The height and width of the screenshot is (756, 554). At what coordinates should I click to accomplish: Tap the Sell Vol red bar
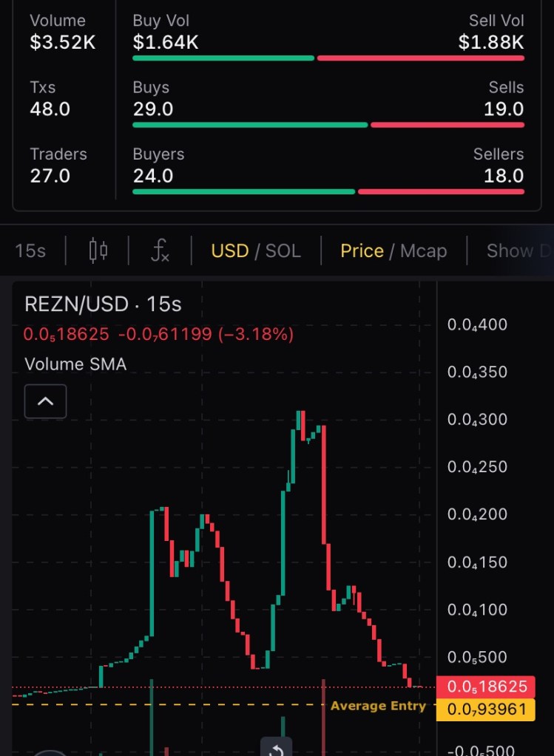pyautogui.click(x=421, y=58)
